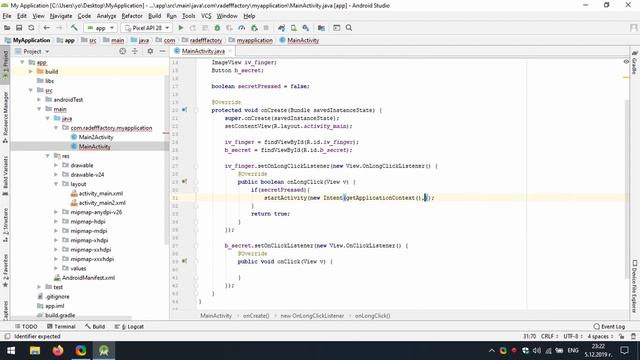Open the Terminal tool window

pyautogui.click(x=61, y=327)
